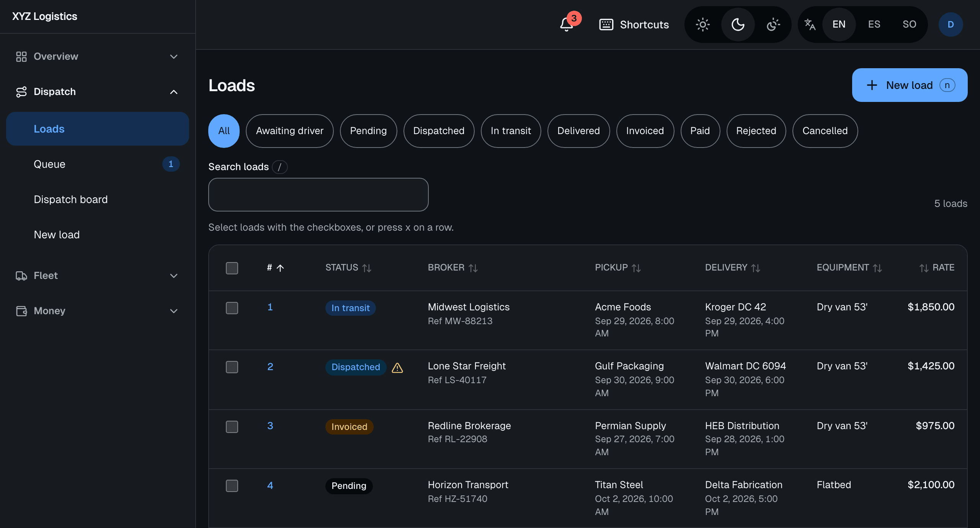Open Queue in sidebar
Image resolution: width=980 pixels, height=528 pixels.
coord(98,164)
